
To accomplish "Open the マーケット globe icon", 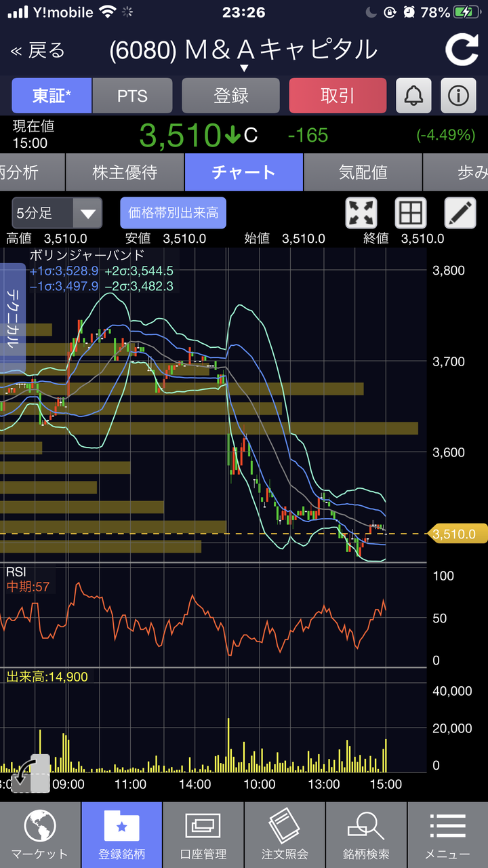I will tap(40, 827).
